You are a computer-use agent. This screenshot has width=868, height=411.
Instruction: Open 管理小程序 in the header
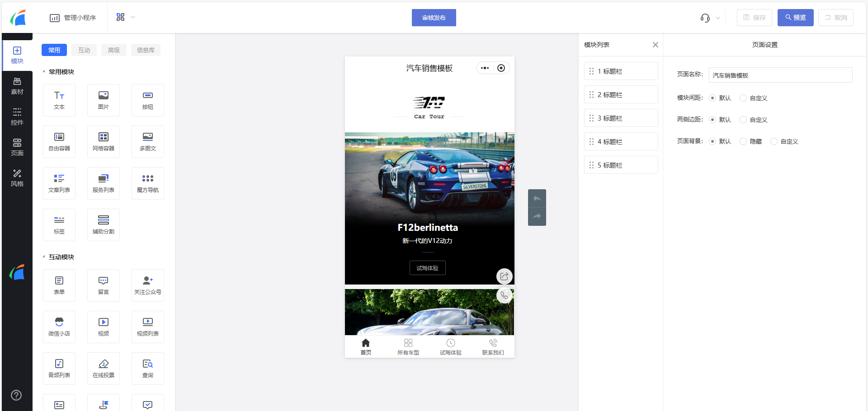pyautogui.click(x=73, y=18)
